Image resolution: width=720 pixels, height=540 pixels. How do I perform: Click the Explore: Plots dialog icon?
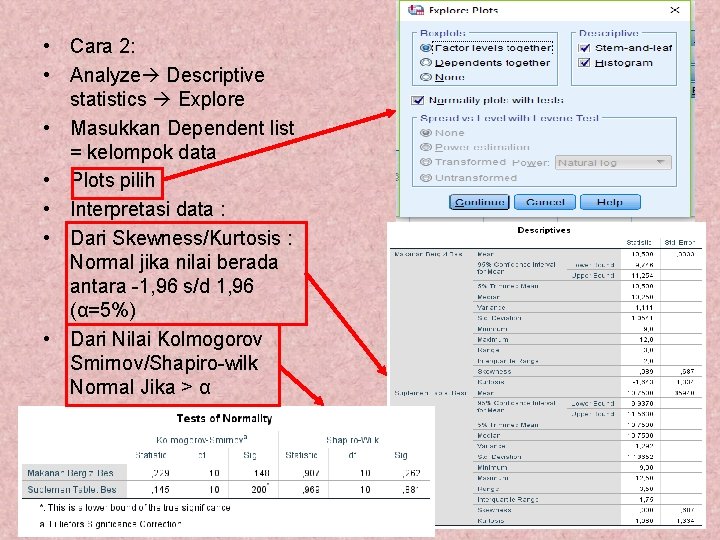[x=416, y=10]
